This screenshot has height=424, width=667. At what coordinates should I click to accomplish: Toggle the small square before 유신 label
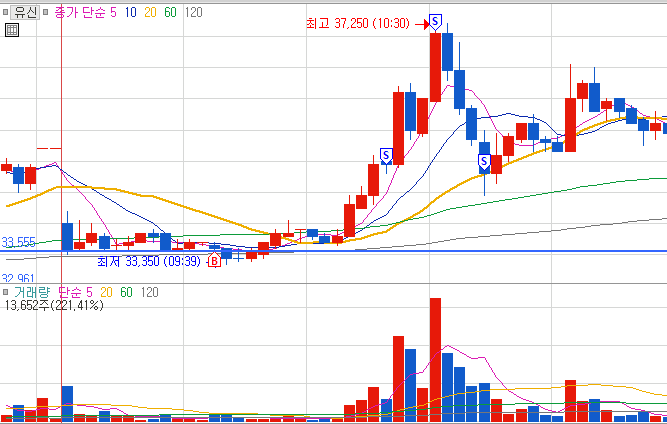pos(5,12)
